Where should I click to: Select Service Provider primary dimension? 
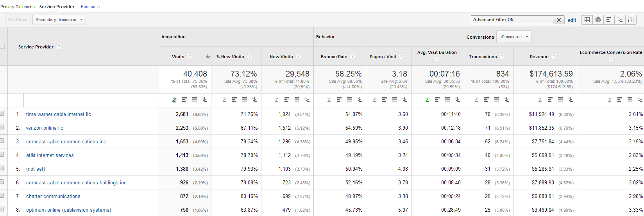[x=57, y=7]
